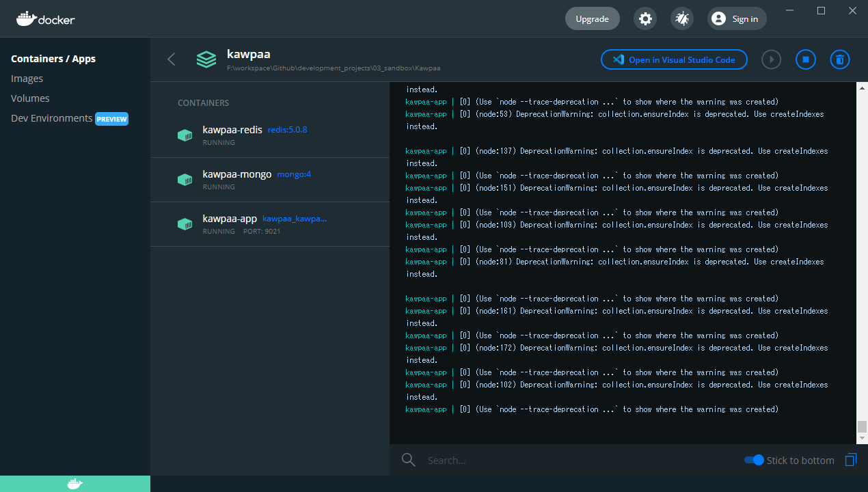868x492 pixels.
Task: Click PORT: 9021 text
Action: click(x=262, y=232)
